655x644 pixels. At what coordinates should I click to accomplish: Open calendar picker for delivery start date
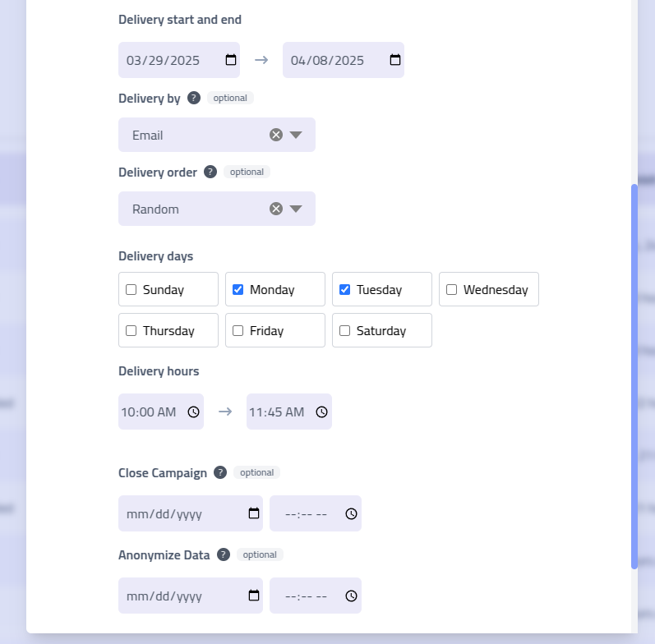pos(231,60)
